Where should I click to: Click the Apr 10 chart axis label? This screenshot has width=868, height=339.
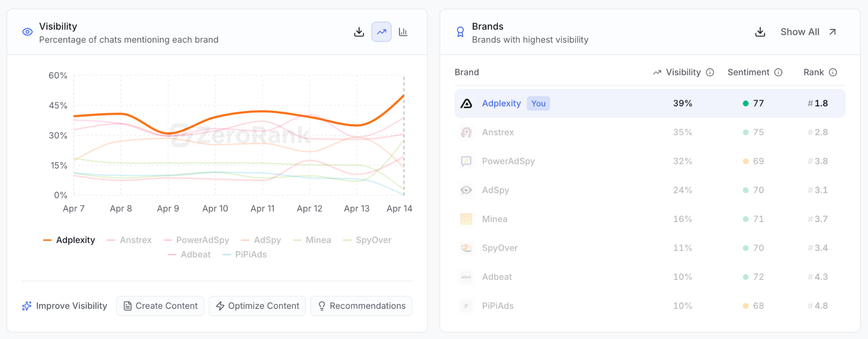pyautogui.click(x=215, y=208)
